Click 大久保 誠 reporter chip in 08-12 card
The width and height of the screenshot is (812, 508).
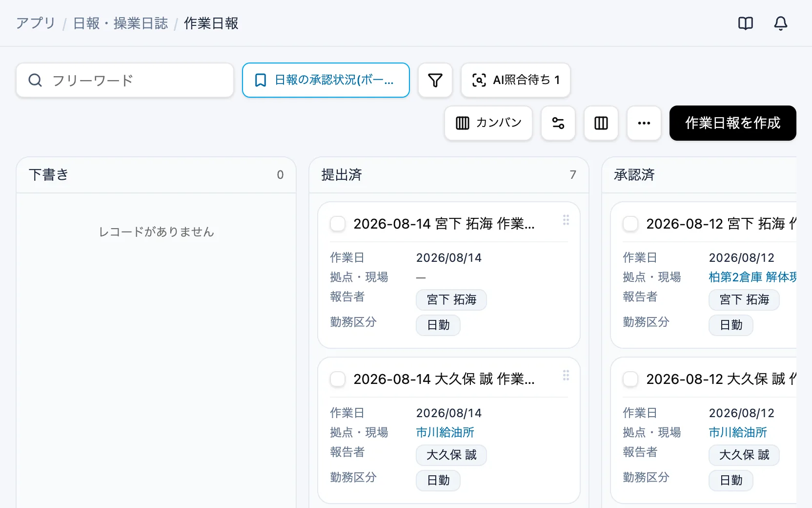(744, 455)
